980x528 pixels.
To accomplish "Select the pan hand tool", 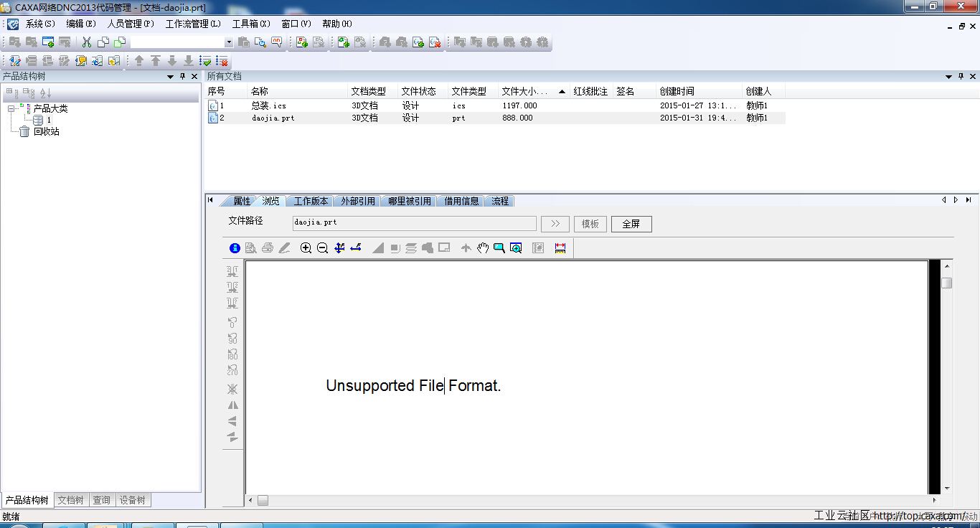I will (x=483, y=248).
